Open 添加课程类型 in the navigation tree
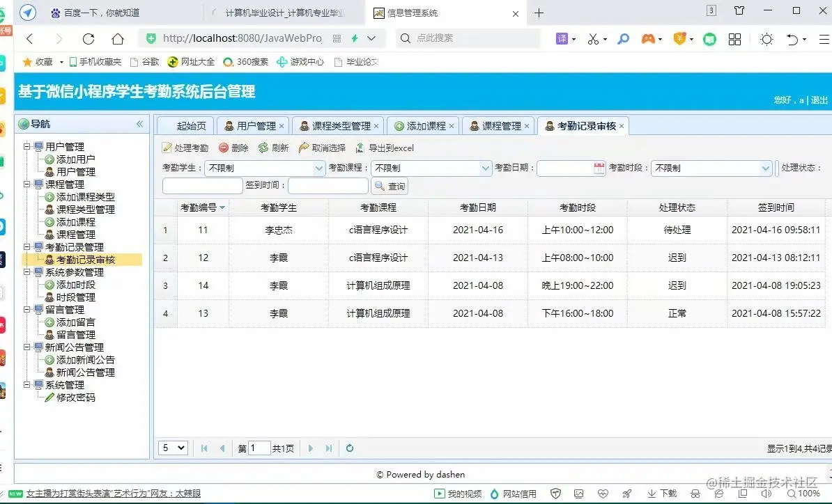The image size is (832, 504). 85,196
